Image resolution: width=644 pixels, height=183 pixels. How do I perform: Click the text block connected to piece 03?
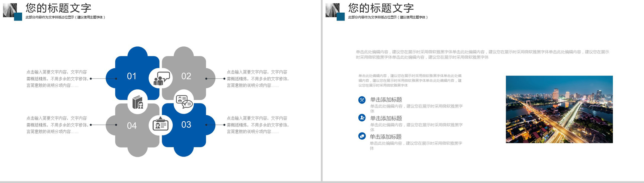tap(258, 125)
